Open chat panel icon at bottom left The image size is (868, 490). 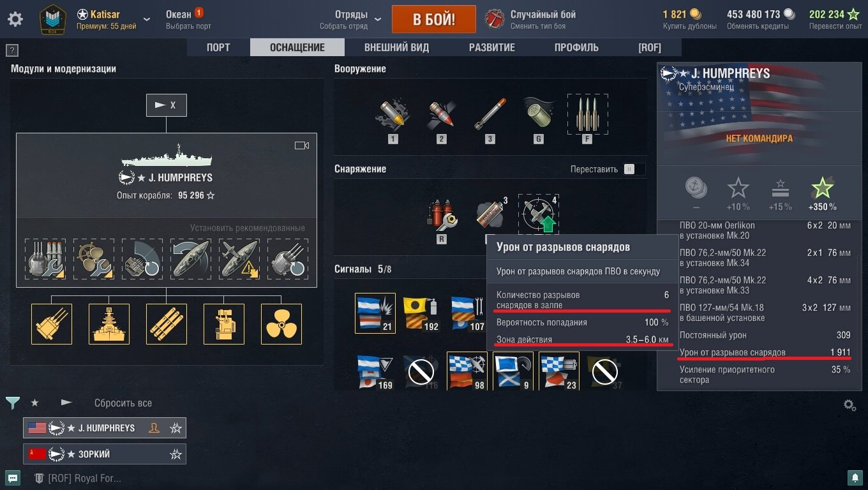[13, 477]
